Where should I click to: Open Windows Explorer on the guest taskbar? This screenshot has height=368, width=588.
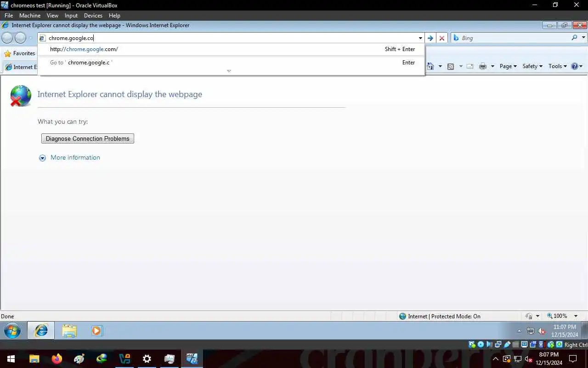point(69,331)
